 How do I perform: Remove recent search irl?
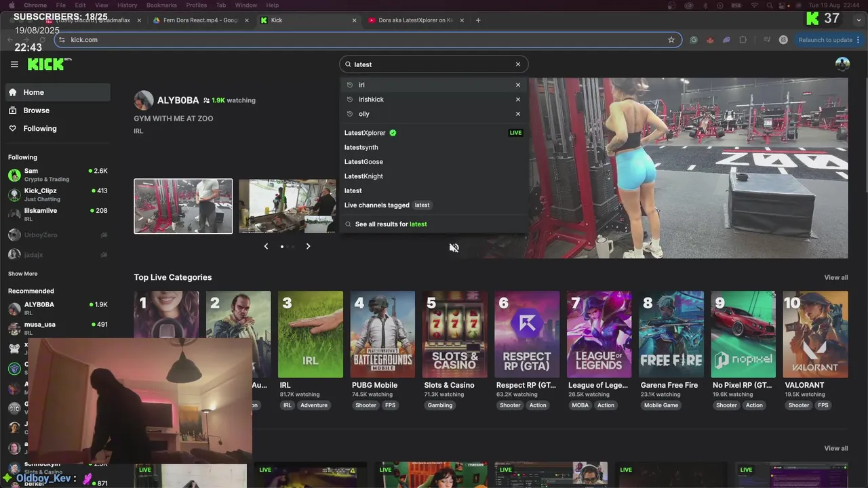click(518, 85)
